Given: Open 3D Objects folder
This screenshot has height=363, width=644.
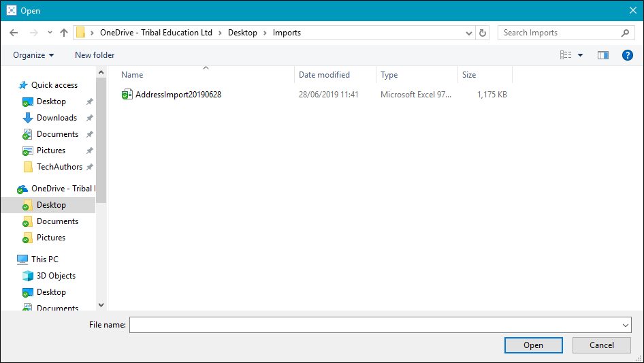Looking at the screenshot, I should point(56,276).
